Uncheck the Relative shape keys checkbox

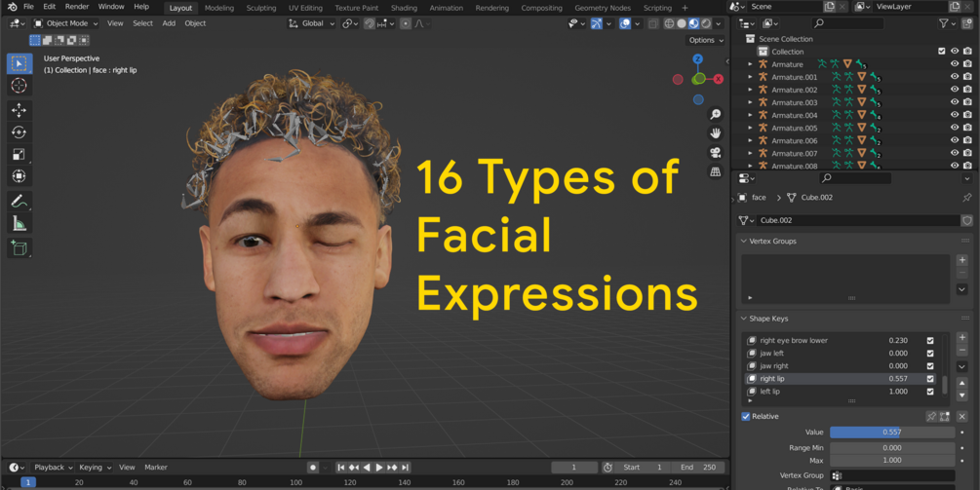(x=746, y=416)
